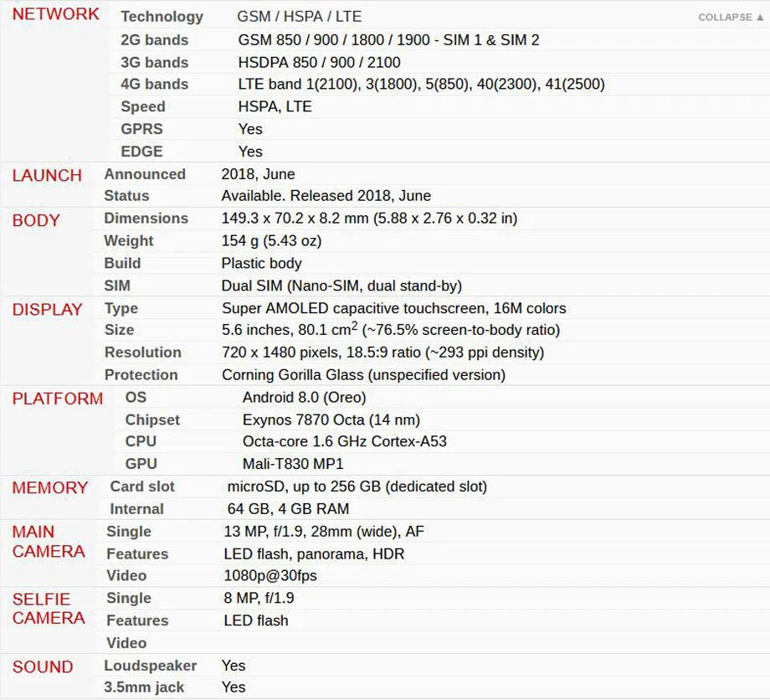This screenshot has height=700, width=770.
Task: Click Video label under SELFIE CAMERA
Action: click(x=126, y=643)
